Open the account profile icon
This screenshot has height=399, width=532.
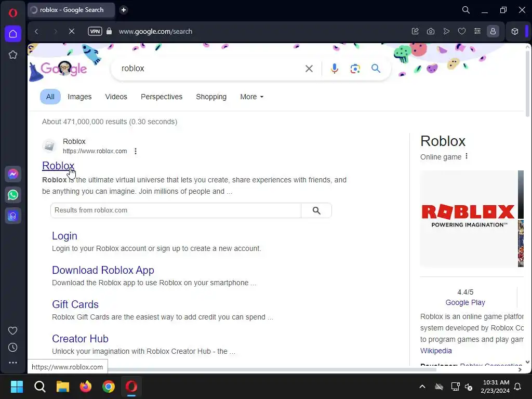tap(493, 31)
